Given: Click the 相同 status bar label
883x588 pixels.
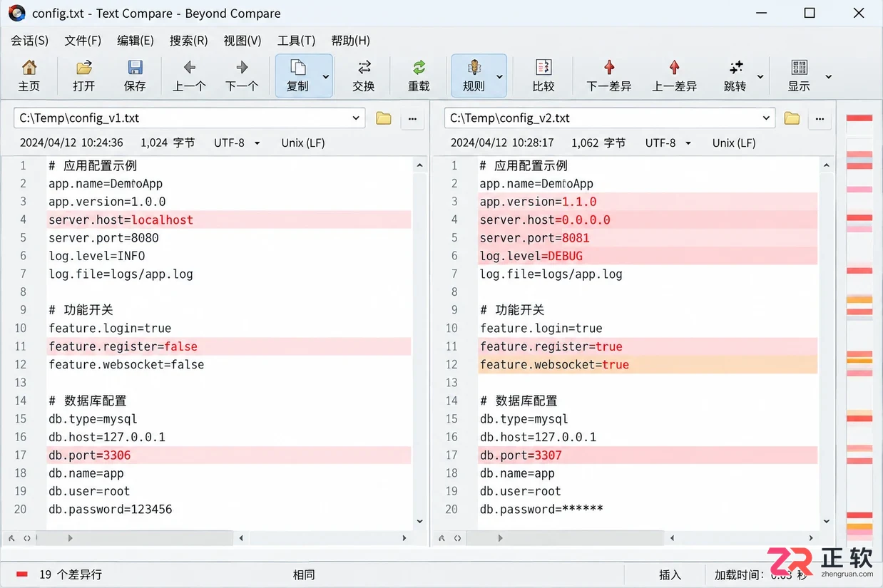Looking at the screenshot, I should 304,574.
